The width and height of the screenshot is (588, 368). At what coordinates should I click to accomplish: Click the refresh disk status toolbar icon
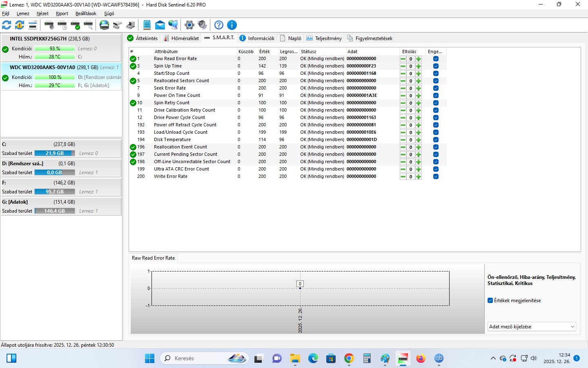pyautogui.click(x=7, y=25)
